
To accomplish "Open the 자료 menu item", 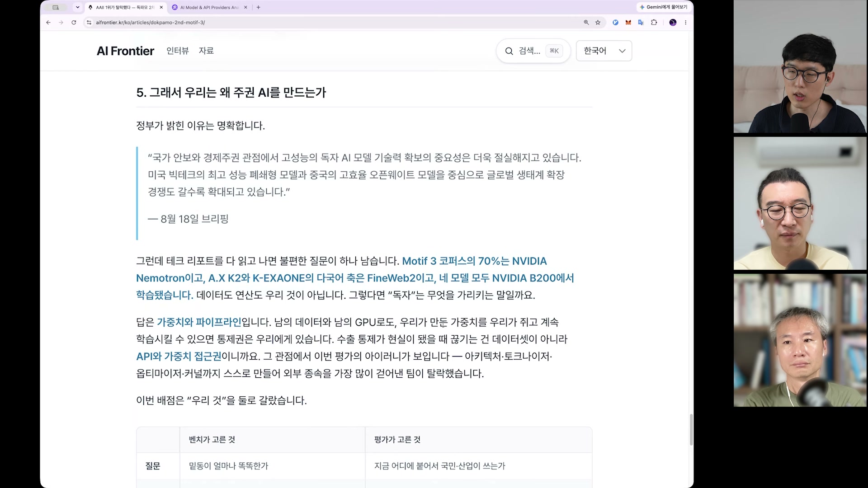I will tap(206, 51).
